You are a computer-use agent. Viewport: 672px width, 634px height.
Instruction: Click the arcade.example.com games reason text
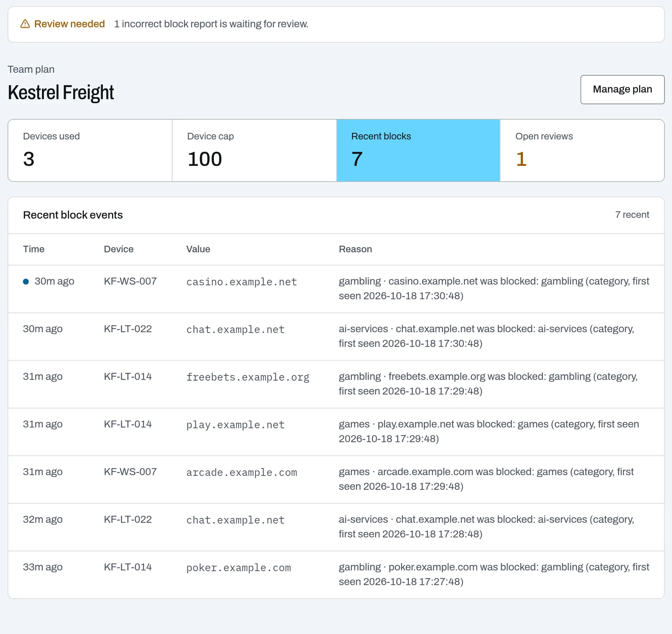click(x=486, y=479)
